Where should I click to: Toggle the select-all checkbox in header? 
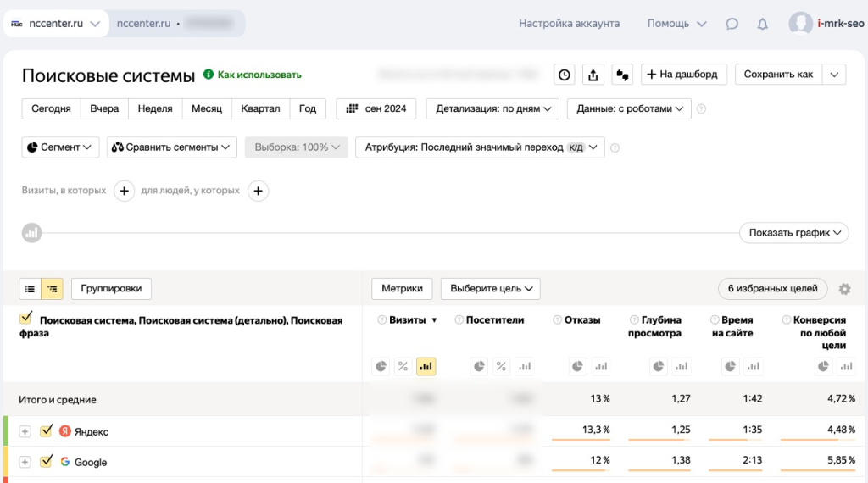pyautogui.click(x=25, y=319)
